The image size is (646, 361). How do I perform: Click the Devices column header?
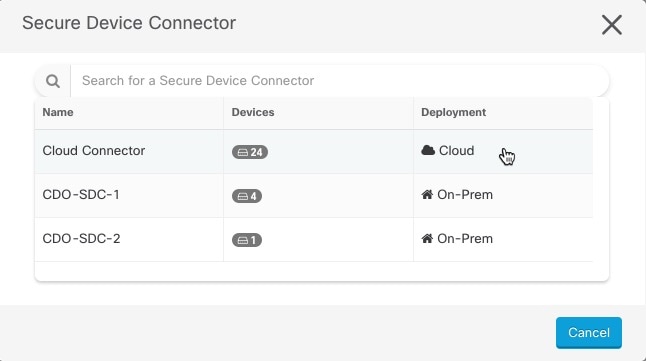(253, 113)
